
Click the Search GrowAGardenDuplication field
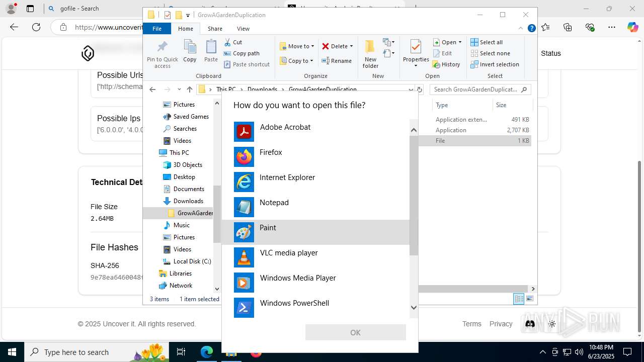pyautogui.click(x=480, y=89)
